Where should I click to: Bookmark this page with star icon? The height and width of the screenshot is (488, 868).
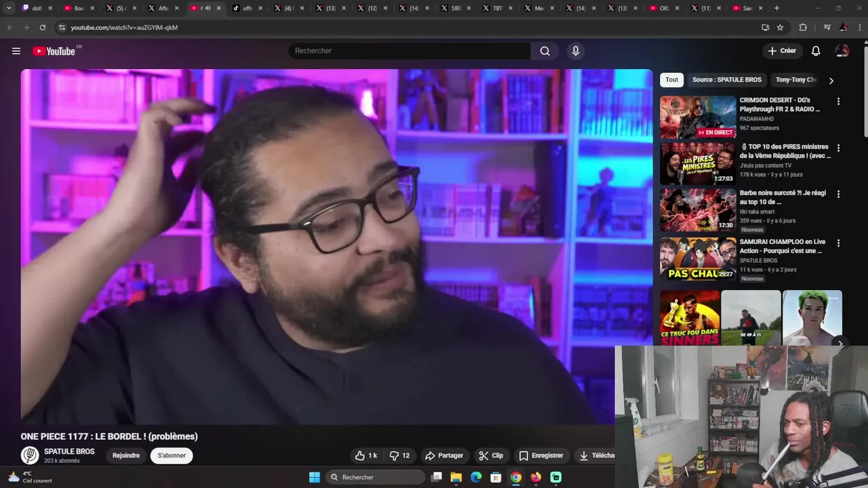pyautogui.click(x=781, y=27)
